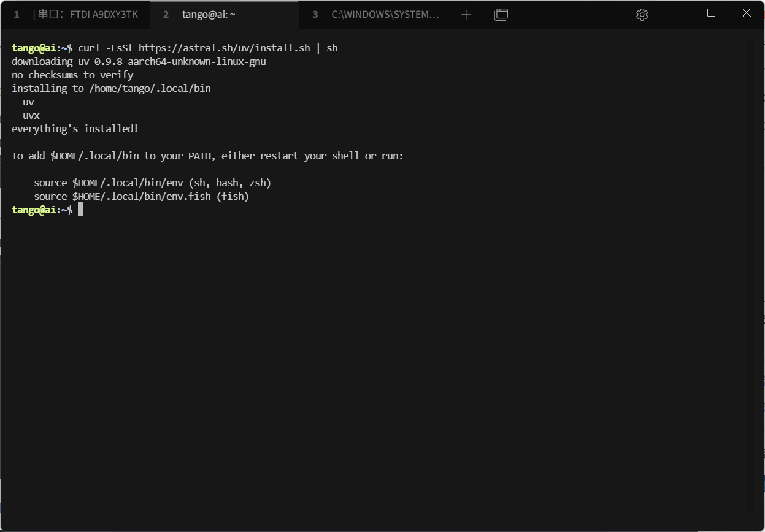Click the tab number 1 label
This screenshot has width=765, height=532.
tap(17, 15)
